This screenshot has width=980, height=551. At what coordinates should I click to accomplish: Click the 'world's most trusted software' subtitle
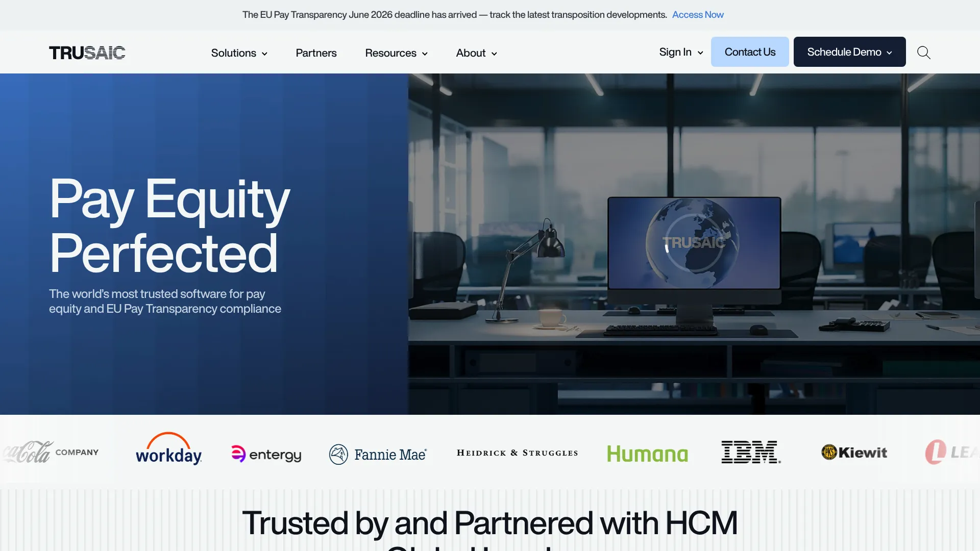pyautogui.click(x=165, y=301)
